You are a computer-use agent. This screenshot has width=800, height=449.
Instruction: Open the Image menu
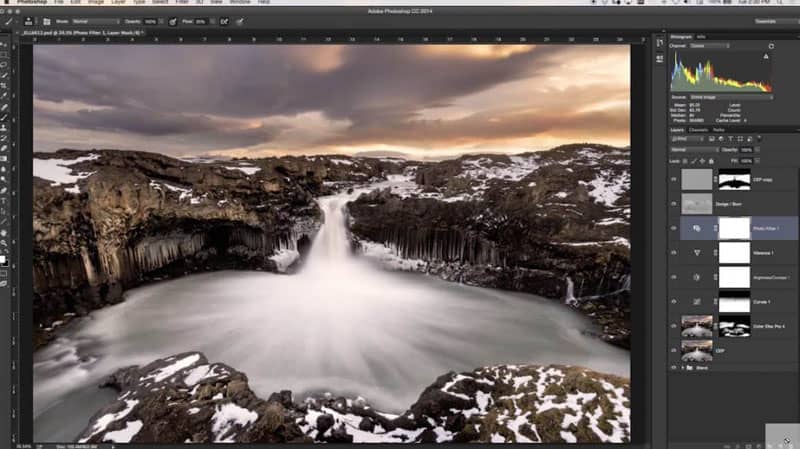[x=94, y=4]
